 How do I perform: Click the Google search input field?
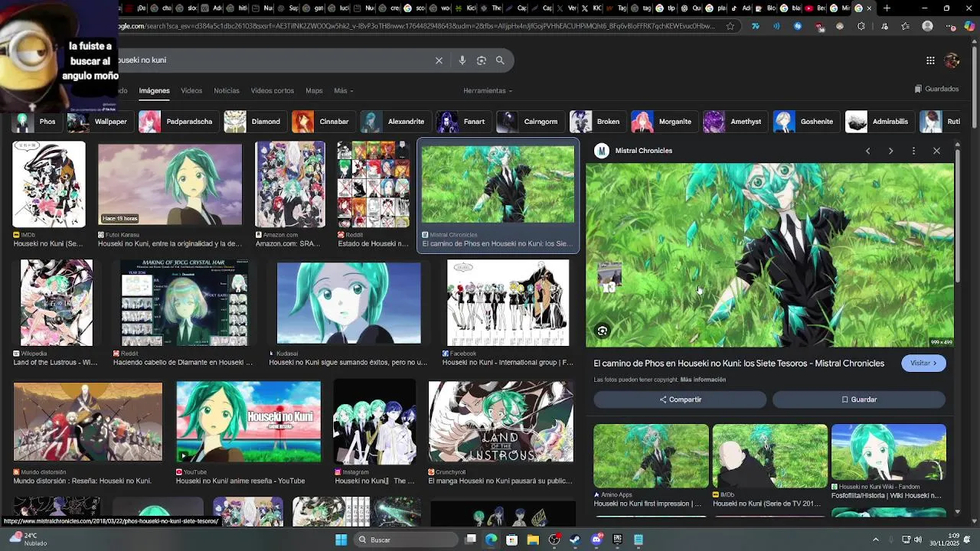272,60
